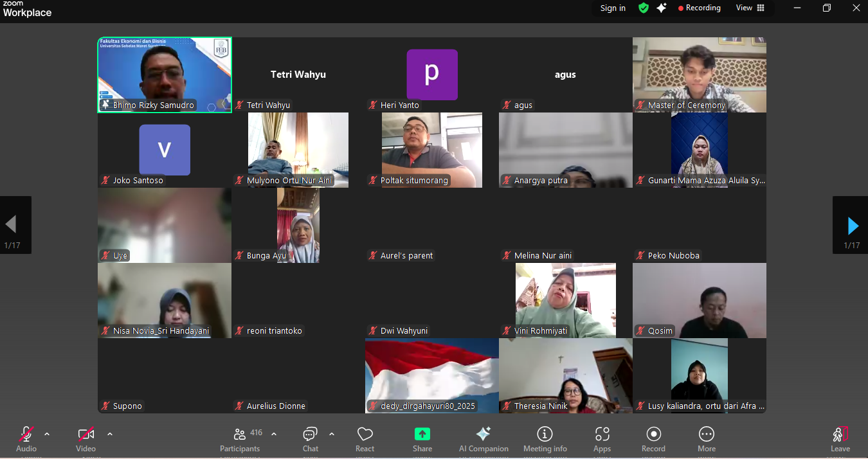Click the Nisa Novia_Sri Handayani name label
The height and width of the screenshot is (459, 868).
161,331
